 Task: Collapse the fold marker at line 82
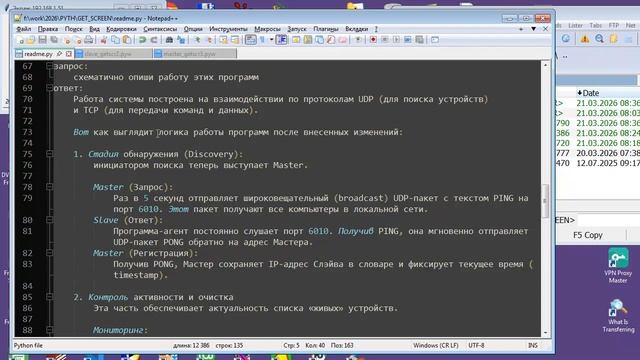click(x=49, y=253)
